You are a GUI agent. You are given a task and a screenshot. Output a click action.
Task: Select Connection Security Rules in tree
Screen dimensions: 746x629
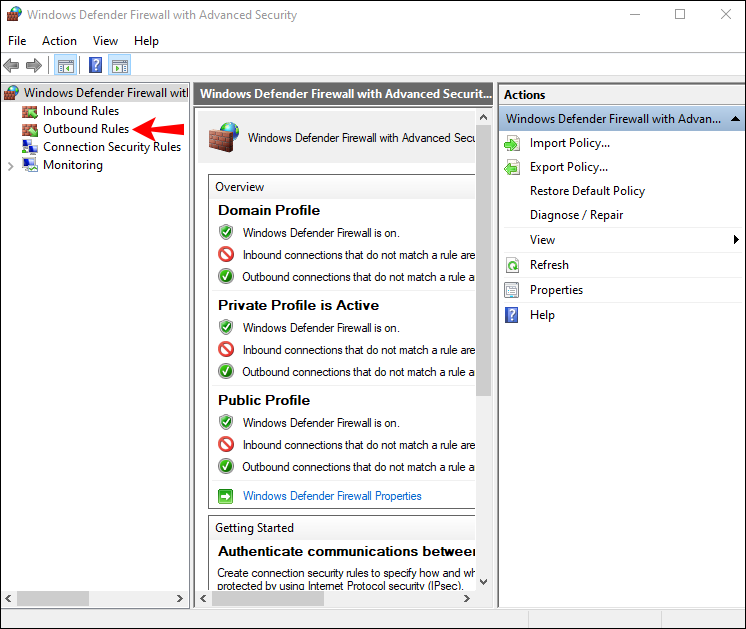click(x=112, y=147)
